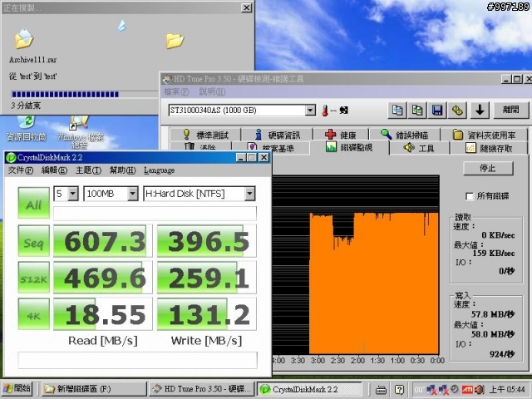The width and height of the screenshot is (532, 399).
Task: Open the H:Hard Disk [NTFS] drive dropdown
Action: (249, 194)
